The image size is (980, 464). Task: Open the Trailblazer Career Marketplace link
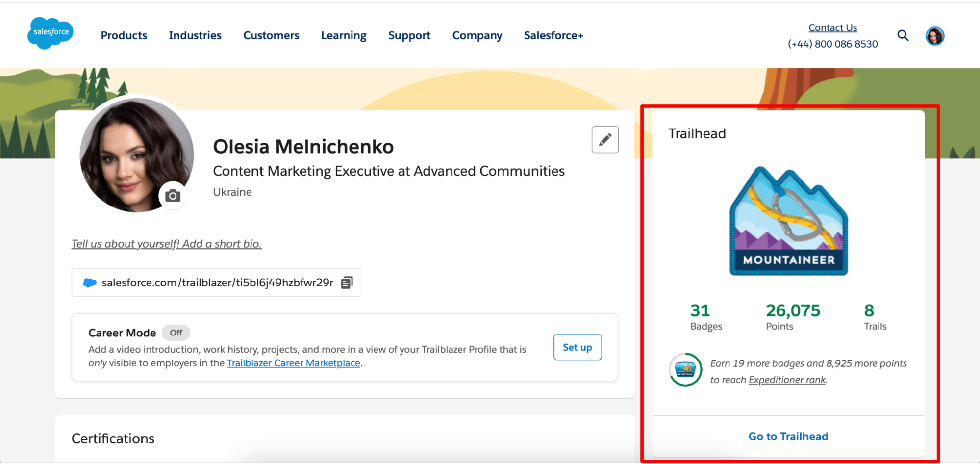coord(294,363)
